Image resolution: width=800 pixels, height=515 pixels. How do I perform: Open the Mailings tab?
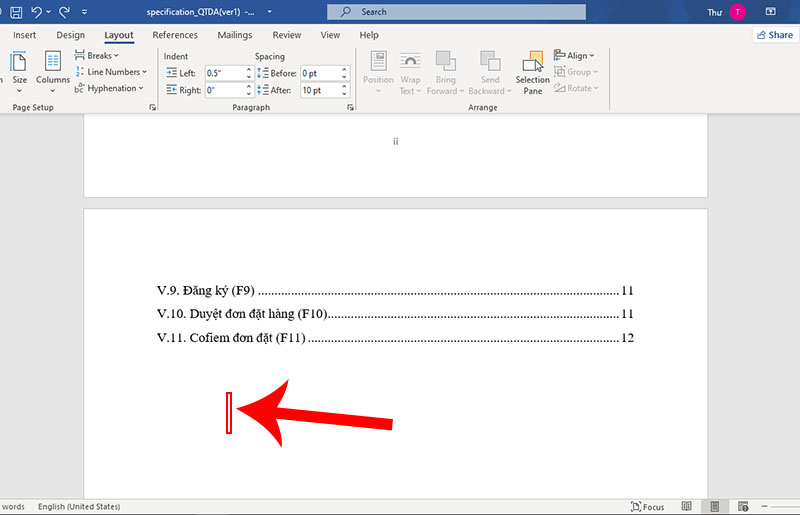tap(235, 35)
